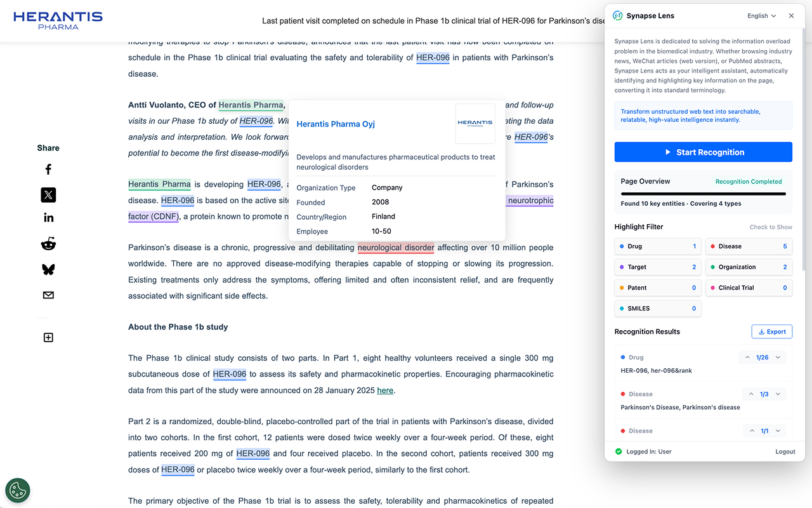The height and width of the screenshot is (508, 812).
Task: Share article on Bluesky
Action: pyautogui.click(x=48, y=269)
